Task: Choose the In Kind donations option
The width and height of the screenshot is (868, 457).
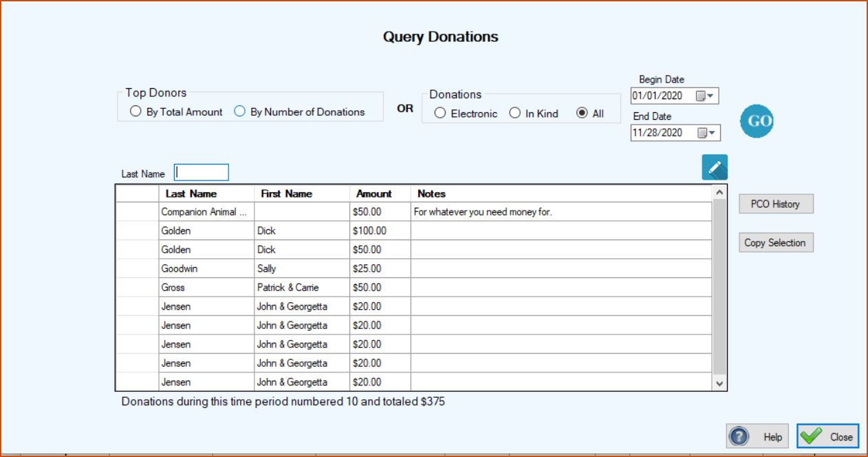Action: tap(534, 114)
